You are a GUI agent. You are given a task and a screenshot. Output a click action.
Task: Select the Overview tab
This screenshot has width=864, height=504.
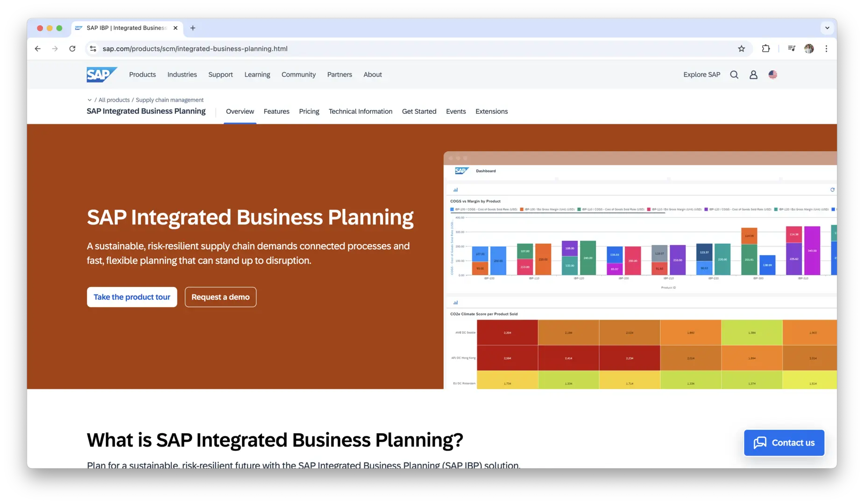pos(240,112)
